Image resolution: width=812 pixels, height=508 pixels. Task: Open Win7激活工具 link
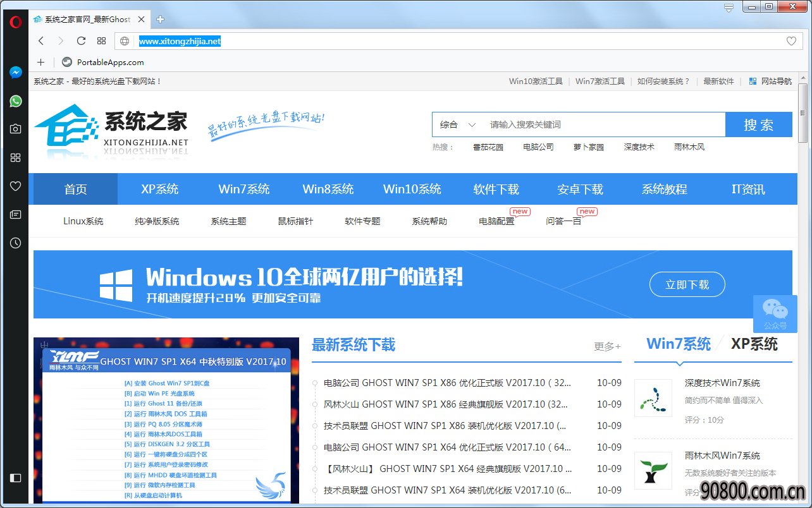600,81
